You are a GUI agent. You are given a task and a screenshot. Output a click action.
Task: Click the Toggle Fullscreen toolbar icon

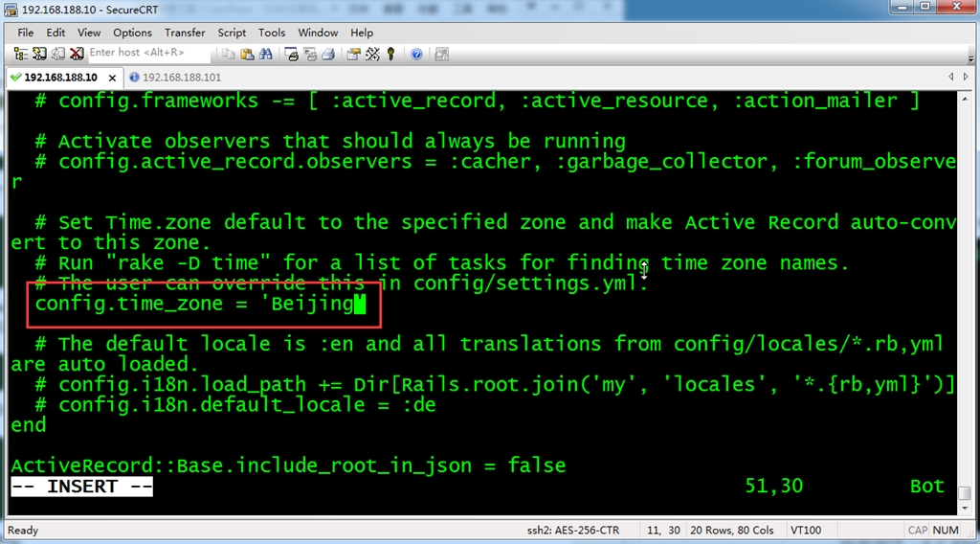(442, 55)
